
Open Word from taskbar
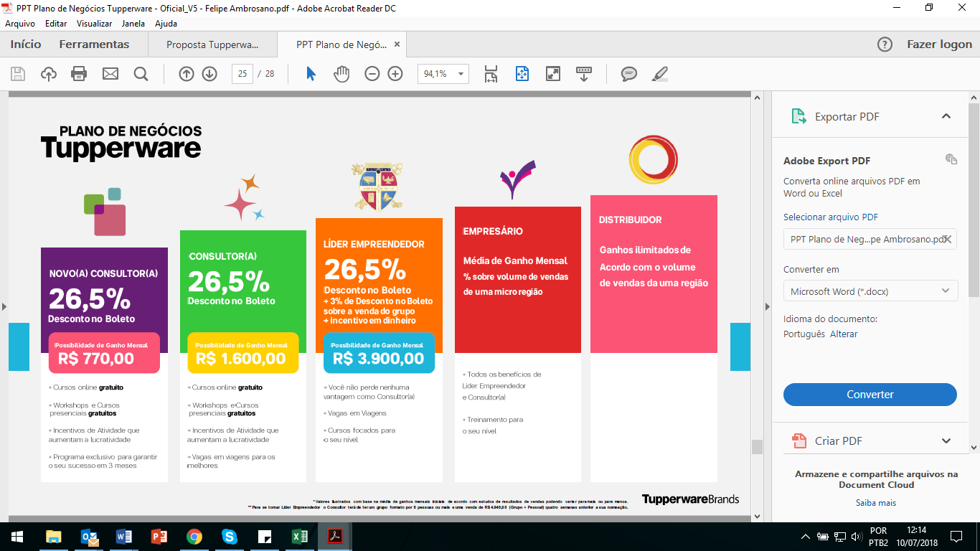point(124,537)
